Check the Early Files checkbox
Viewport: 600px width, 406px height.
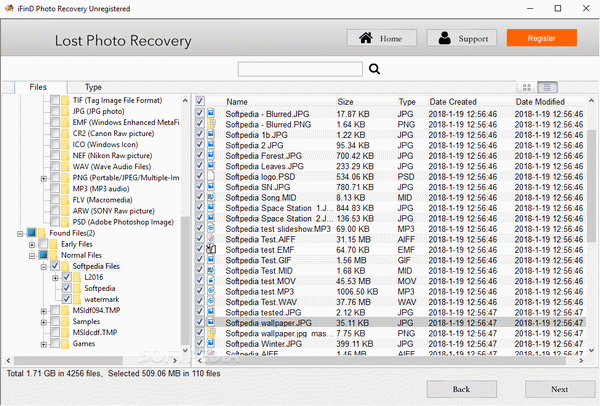(43, 244)
